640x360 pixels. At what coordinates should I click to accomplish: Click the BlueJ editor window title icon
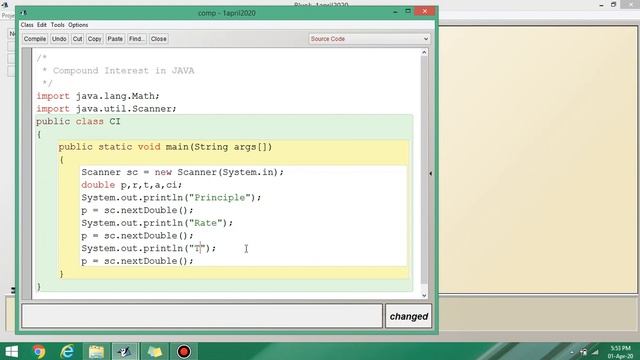click(x=24, y=13)
